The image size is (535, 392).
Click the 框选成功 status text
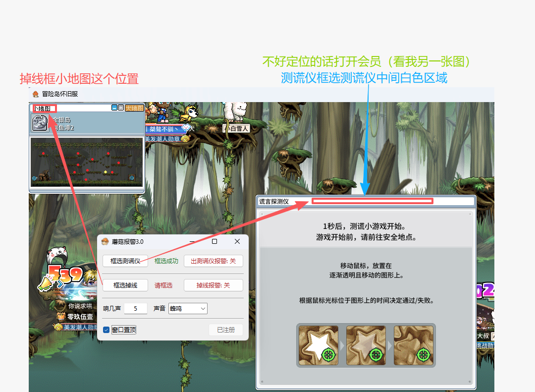166,261
